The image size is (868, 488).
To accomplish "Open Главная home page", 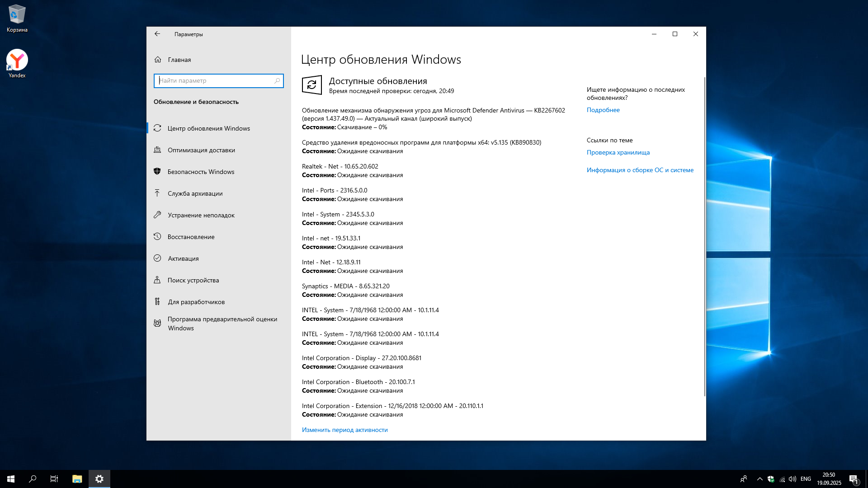I will [179, 60].
